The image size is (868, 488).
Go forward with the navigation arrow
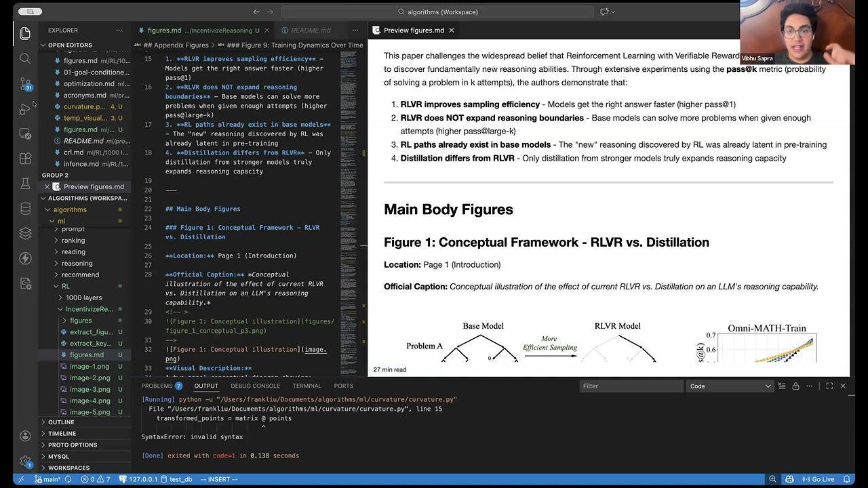pyautogui.click(x=271, y=12)
